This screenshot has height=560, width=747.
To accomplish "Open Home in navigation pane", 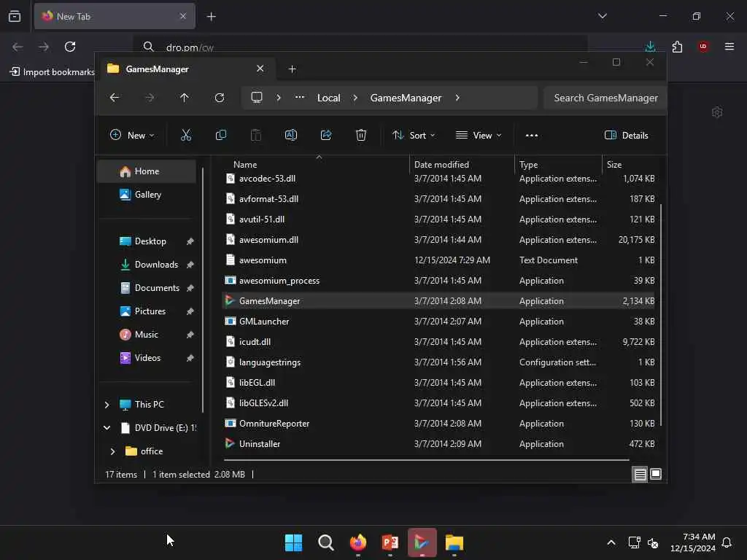I will 147,171.
